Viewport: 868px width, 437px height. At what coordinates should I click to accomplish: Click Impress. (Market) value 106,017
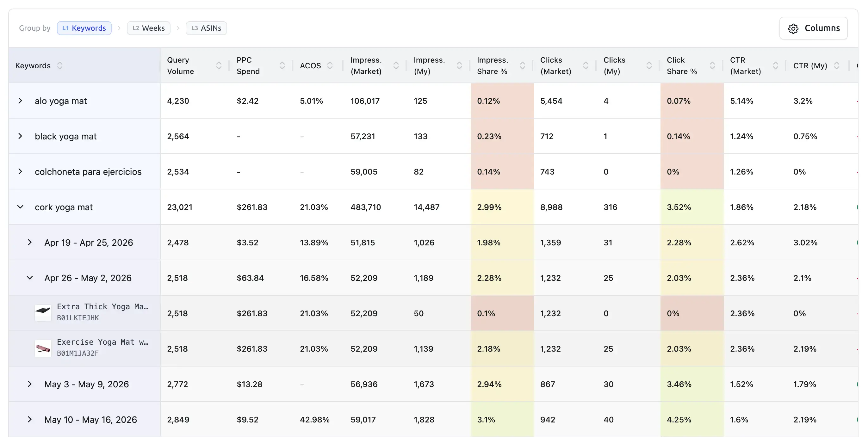365,101
